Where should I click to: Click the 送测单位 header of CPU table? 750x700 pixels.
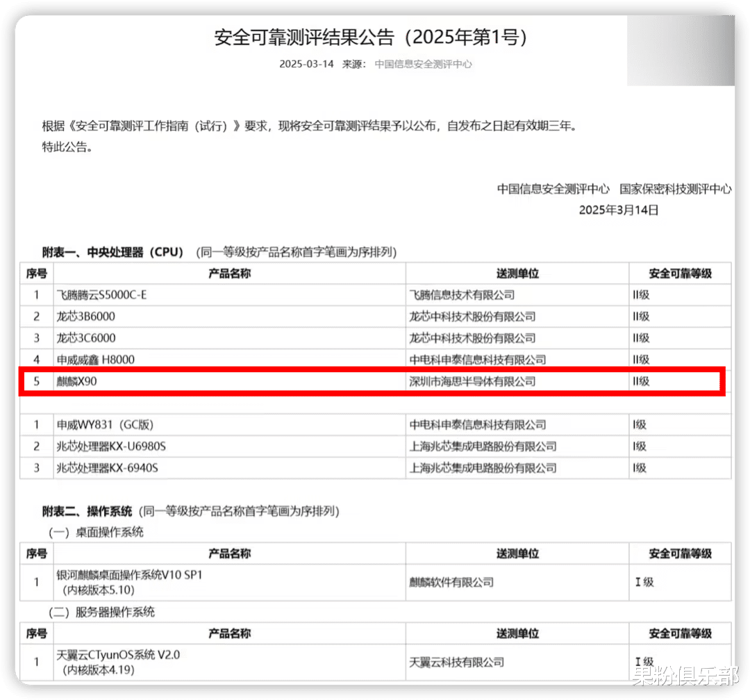pos(517,273)
